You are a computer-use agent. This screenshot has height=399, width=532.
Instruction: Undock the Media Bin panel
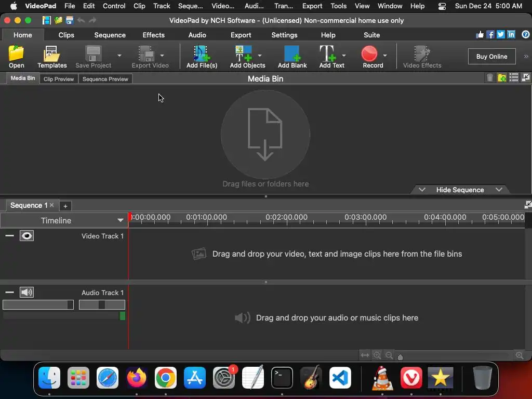pyautogui.click(x=526, y=78)
